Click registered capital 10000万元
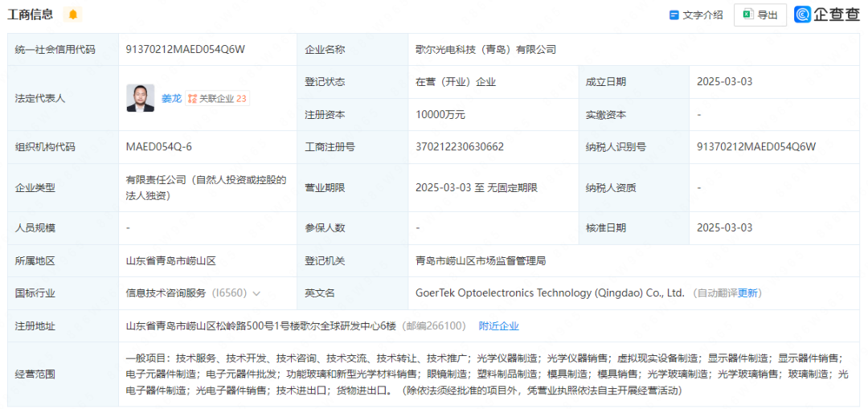 [440, 115]
